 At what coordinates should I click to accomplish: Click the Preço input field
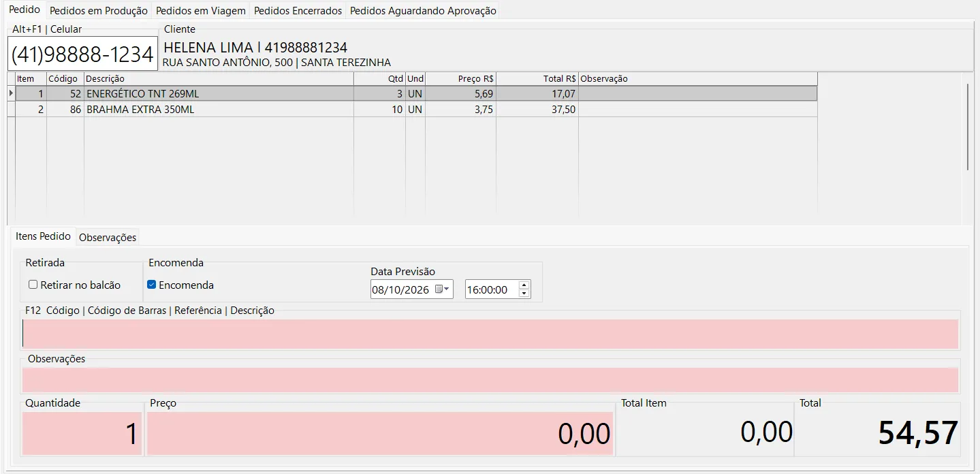[x=380, y=434]
